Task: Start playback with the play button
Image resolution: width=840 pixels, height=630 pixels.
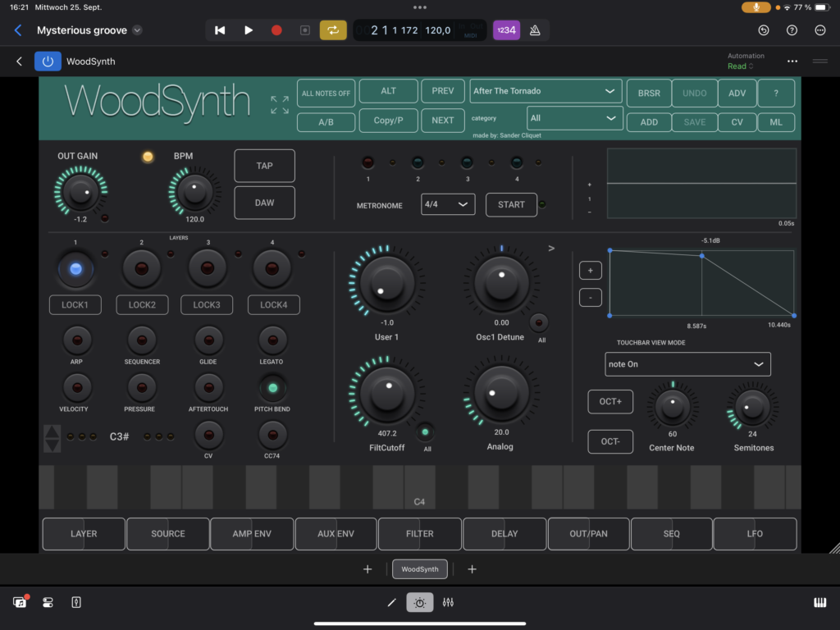Action: pos(248,30)
